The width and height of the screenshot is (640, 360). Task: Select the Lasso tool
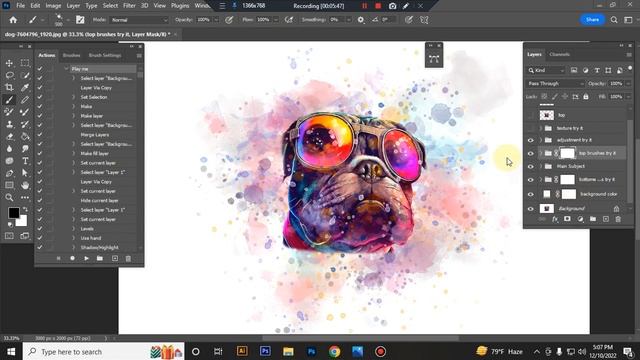click(x=9, y=76)
